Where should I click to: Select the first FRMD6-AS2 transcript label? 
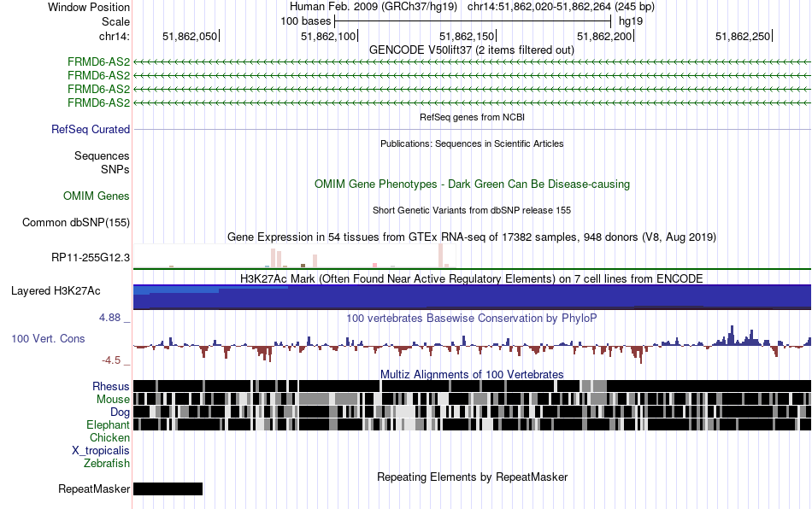(98, 62)
